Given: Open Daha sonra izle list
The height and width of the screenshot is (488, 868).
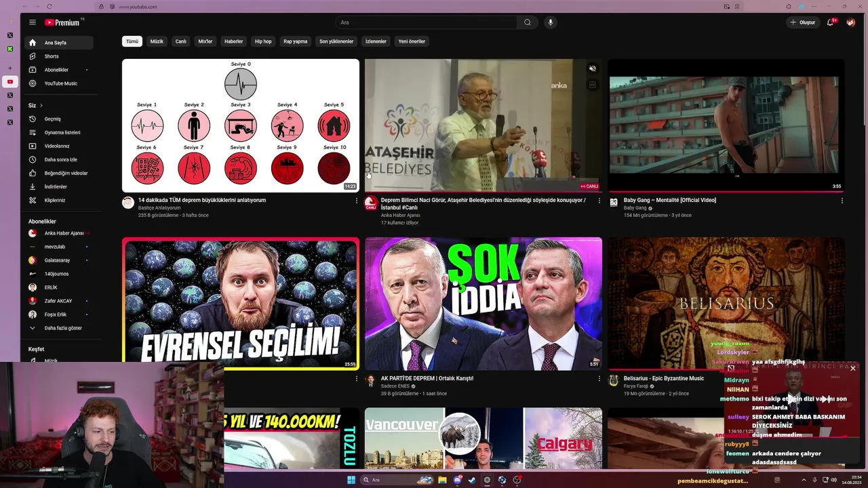Looking at the screenshot, I should pyautogui.click(x=59, y=159).
